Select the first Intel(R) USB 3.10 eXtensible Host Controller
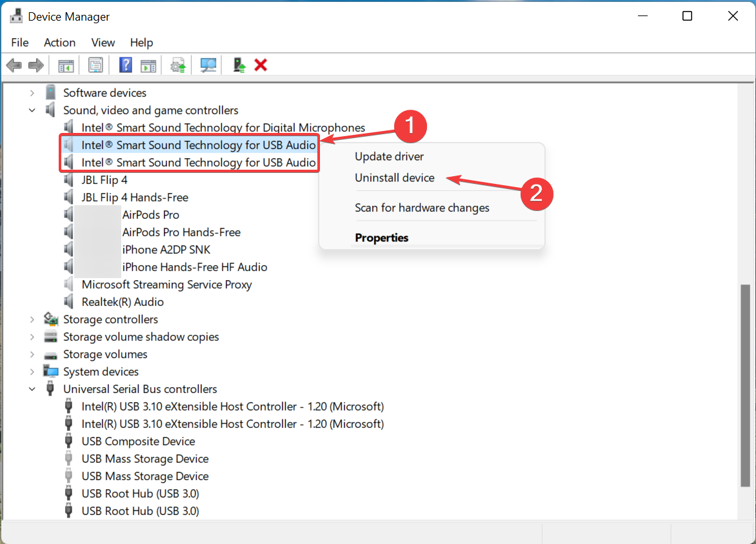This screenshot has width=756, height=544. [x=232, y=406]
